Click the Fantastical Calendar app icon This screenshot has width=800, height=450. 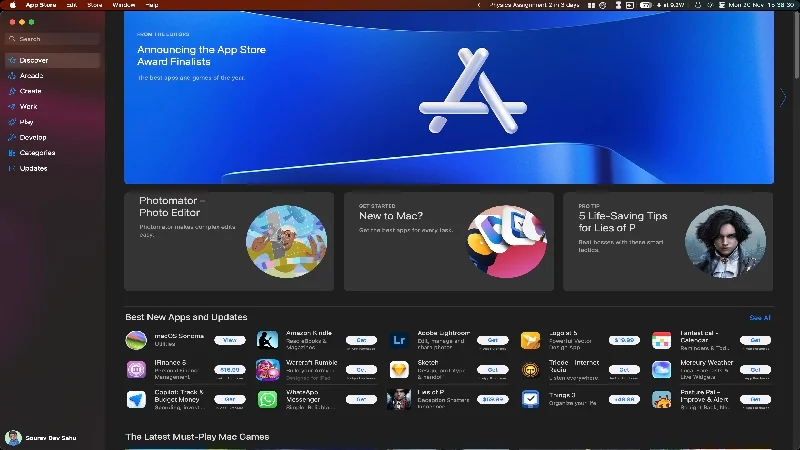point(662,340)
